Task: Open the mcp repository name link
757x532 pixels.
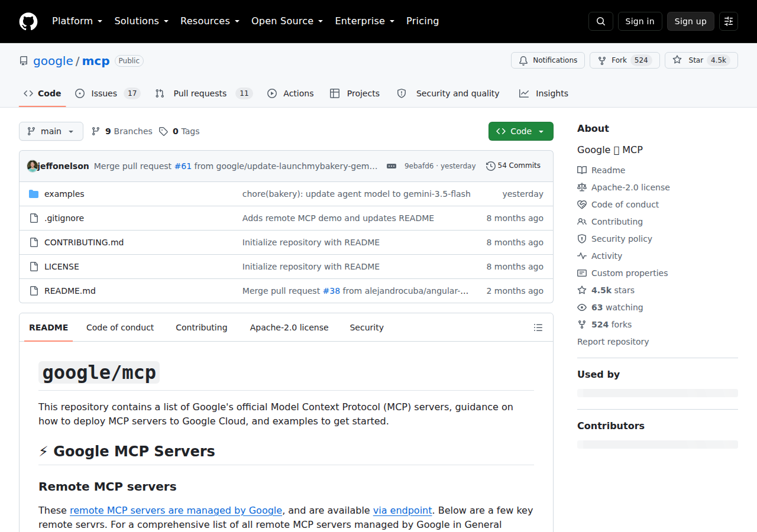Action: point(96,61)
